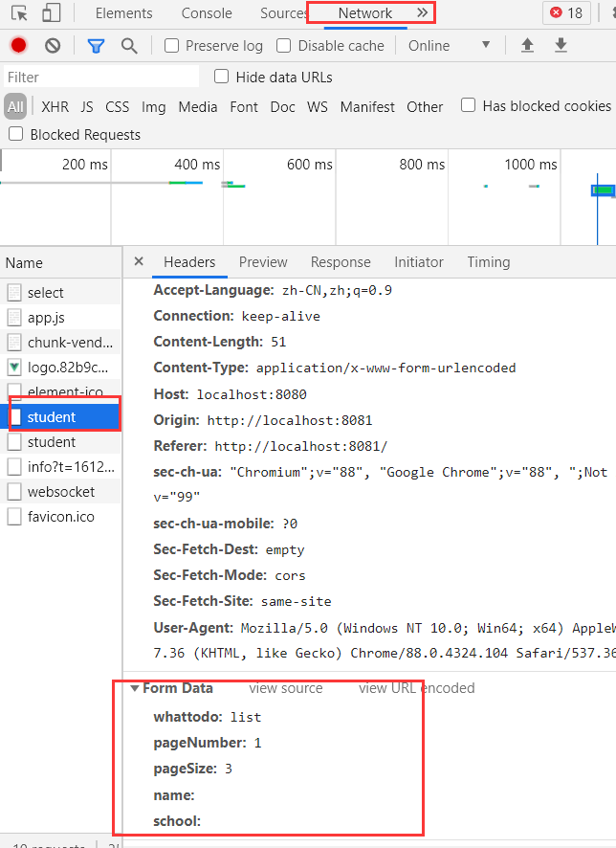This screenshot has width=616, height=848.
Task: Click the Content-Type header value
Action: [x=385, y=368]
